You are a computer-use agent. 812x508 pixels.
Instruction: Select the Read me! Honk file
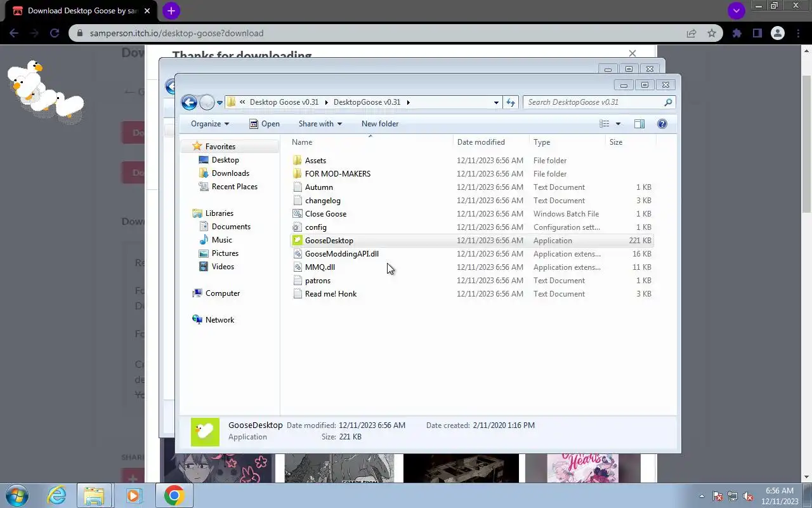471,294
